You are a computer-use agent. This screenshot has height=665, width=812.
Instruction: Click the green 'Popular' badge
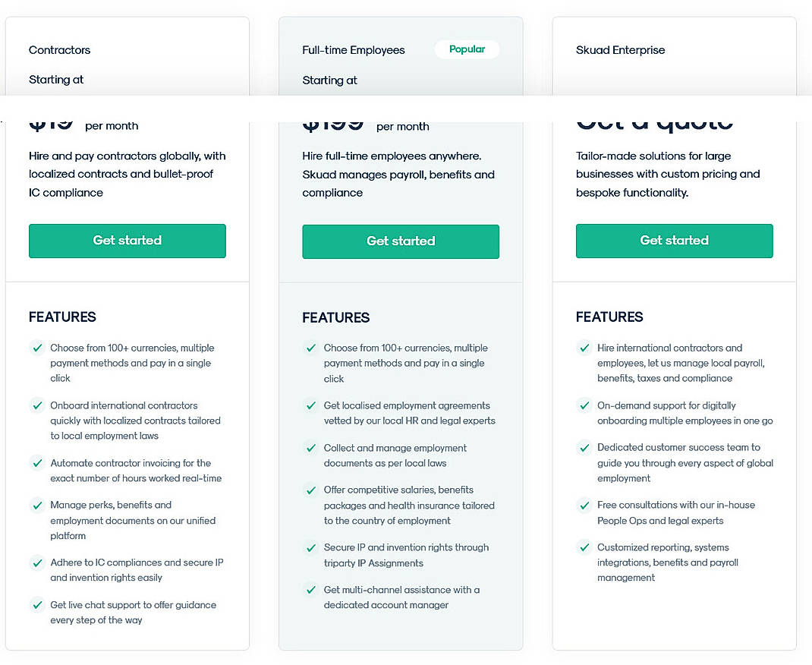[467, 49]
